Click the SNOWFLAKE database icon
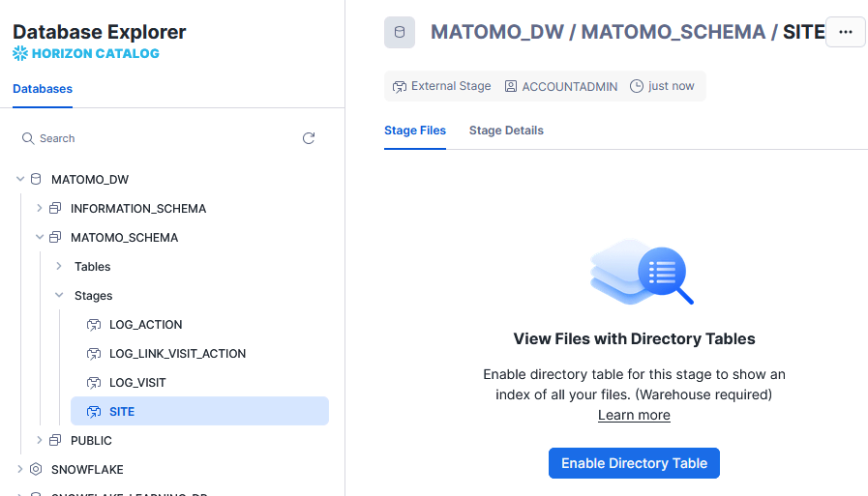868x496 pixels. (x=36, y=470)
